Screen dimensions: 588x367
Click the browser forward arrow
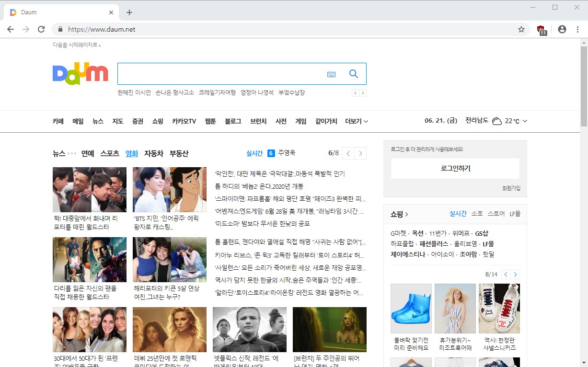pyautogui.click(x=26, y=29)
